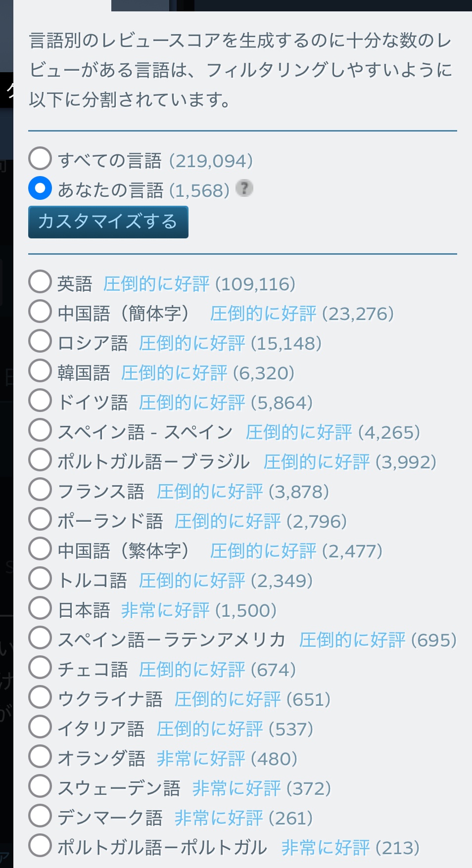Select the ポルトガル語-ポルトガル radio button
Screen dimensions: 472x868
(40, 846)
